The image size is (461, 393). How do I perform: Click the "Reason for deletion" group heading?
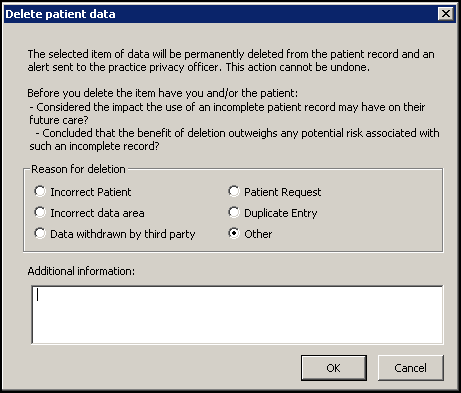78,169
